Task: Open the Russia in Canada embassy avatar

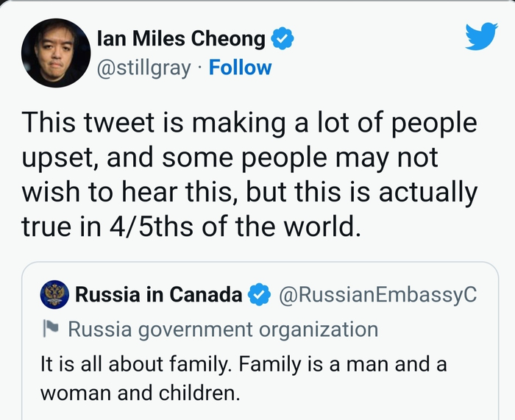Action: (x=54, y=295)
